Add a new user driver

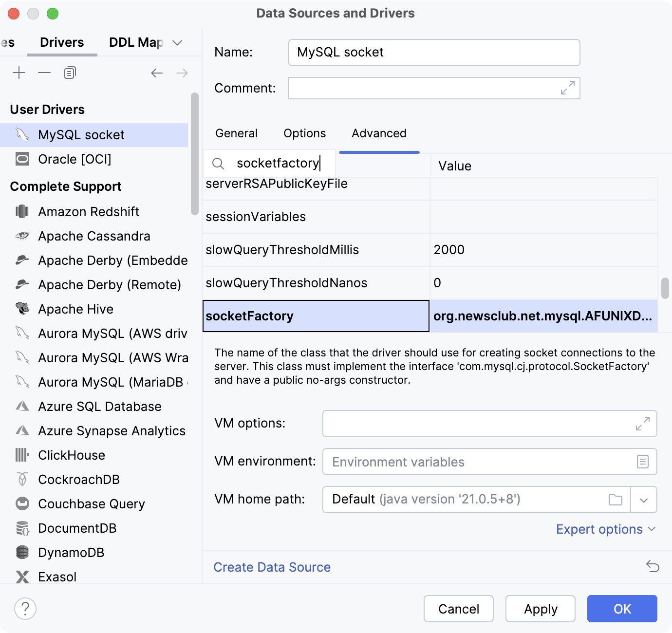click(19, 72)
